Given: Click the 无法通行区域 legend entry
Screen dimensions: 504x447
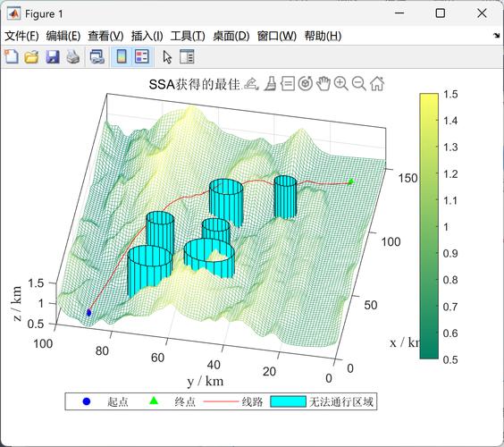Looking at the screenshot, I should (322, 401).
